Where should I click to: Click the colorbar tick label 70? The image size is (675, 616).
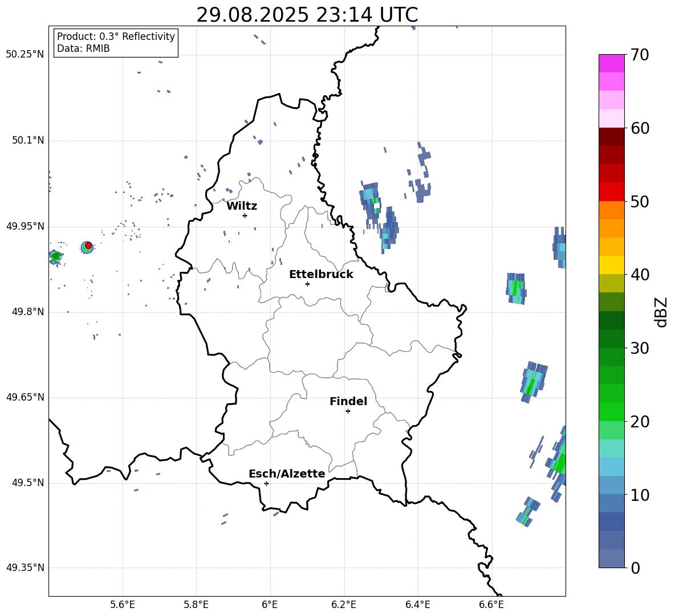(x=640, y=55)
